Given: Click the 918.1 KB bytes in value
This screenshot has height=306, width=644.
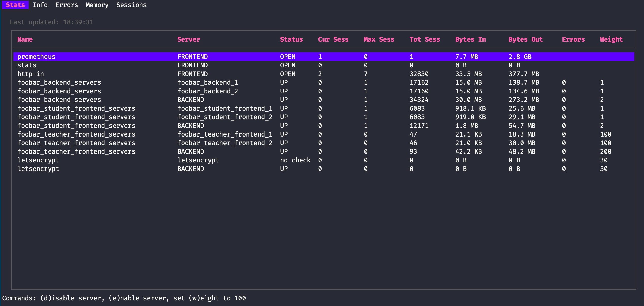Looking at the screenshot, I should (x=470, y=108).
